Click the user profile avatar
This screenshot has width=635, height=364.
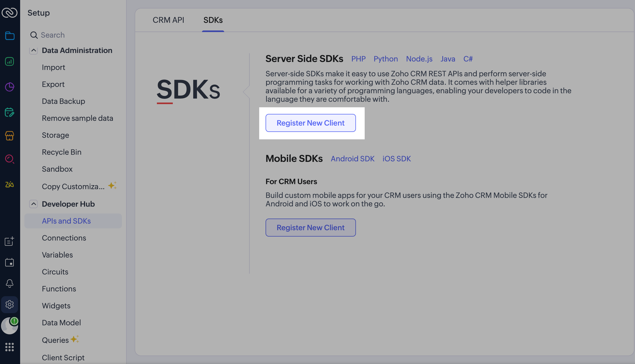click(10, 326)
